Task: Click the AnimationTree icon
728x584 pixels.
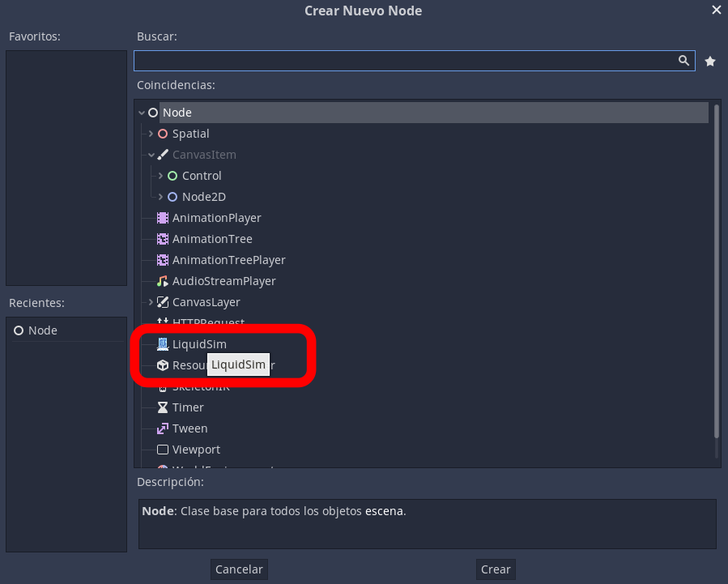Action: 163,239
